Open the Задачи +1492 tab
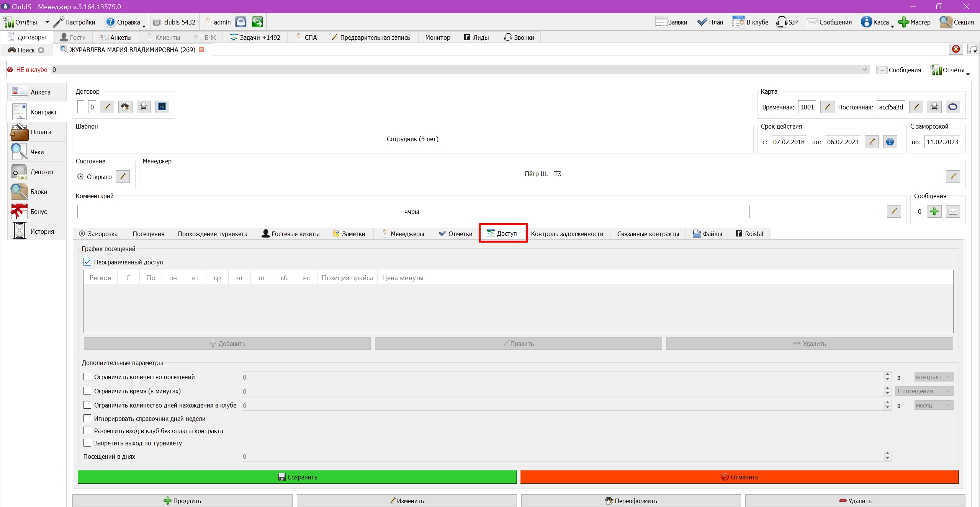Screen dimensions: 980x507 point(255,37)
